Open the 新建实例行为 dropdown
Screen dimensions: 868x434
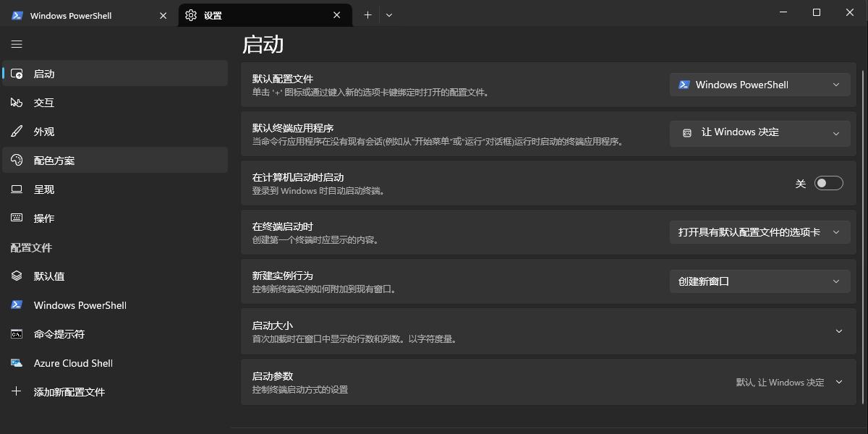(759, 281)
